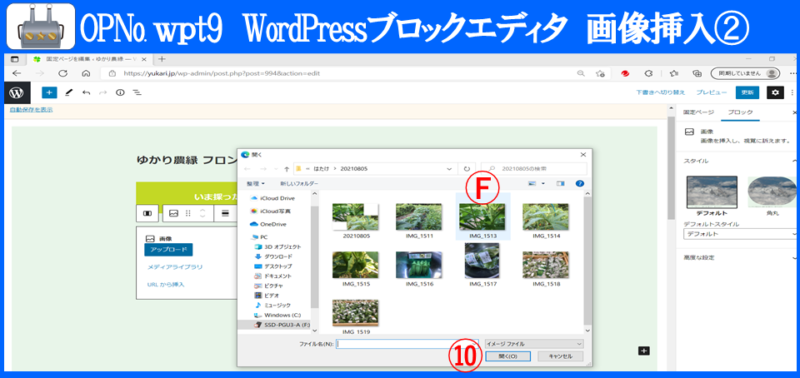Click the WordPress logo in the editor

(17, 93)
